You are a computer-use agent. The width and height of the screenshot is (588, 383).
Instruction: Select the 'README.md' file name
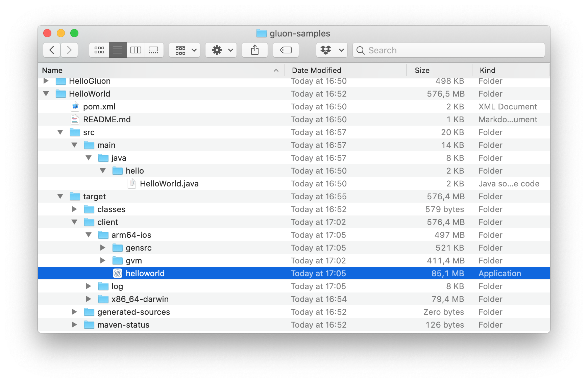tap(107, 120)
